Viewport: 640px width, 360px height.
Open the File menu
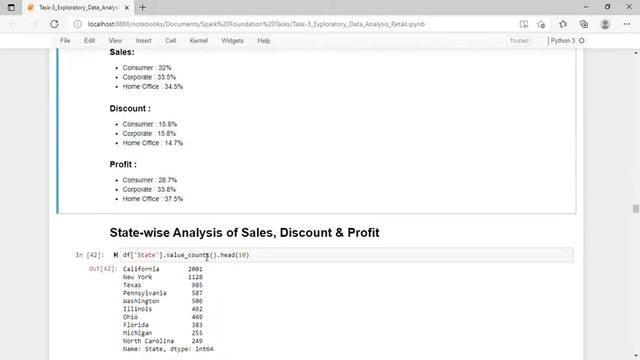(x=65, y=41)
